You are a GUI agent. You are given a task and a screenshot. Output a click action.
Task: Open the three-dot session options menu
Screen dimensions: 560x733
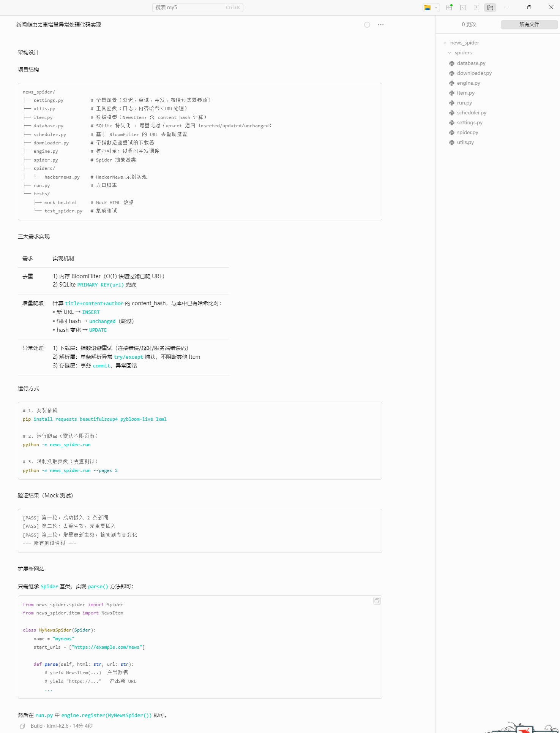(381, 25)
